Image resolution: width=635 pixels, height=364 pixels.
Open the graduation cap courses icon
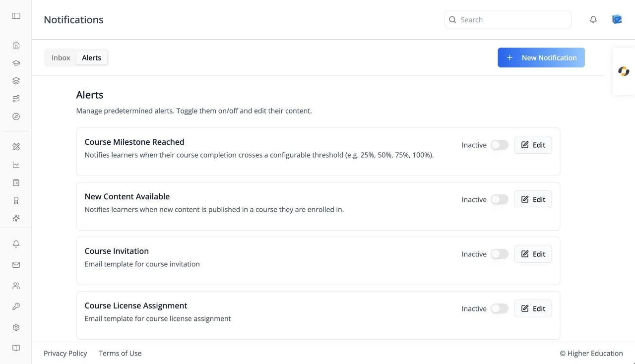(16, 63)
